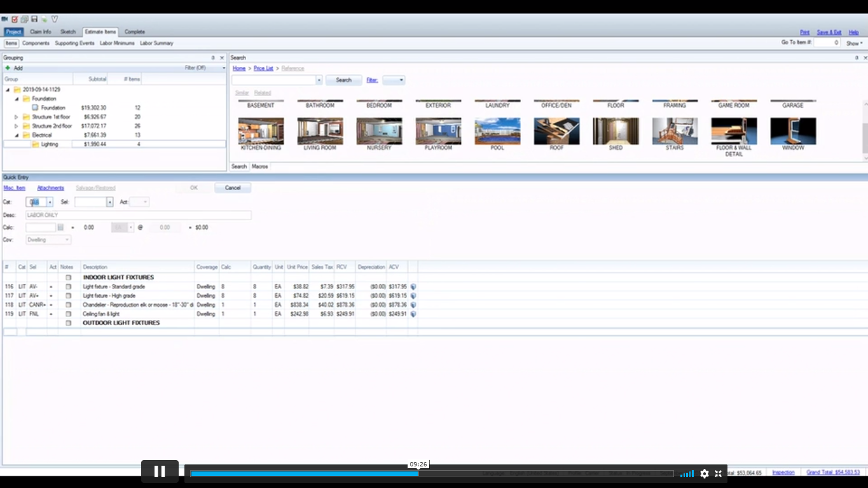Screen dimensions: 868x488
Task: Click the Go To Item # input field
Action: (x=826, y=43)
